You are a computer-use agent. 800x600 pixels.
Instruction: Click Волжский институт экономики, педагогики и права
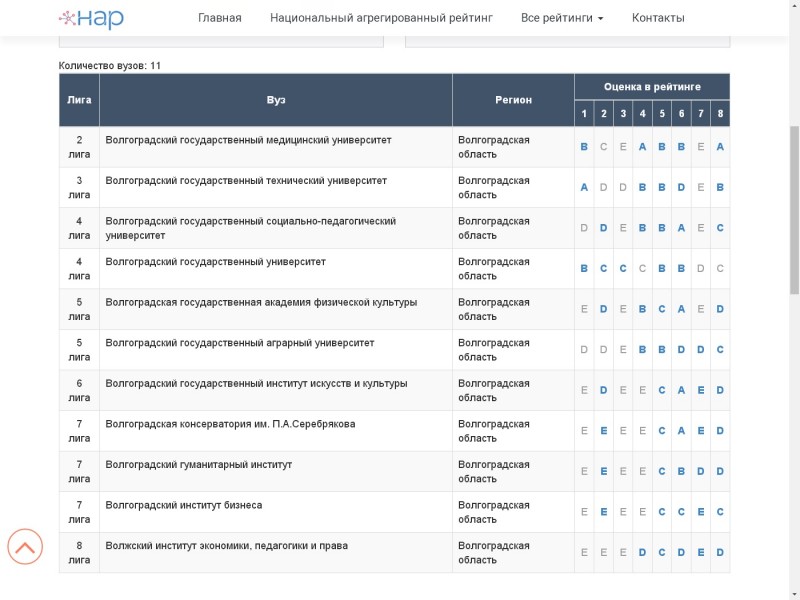pyautogui.click(x=227, y=546)
